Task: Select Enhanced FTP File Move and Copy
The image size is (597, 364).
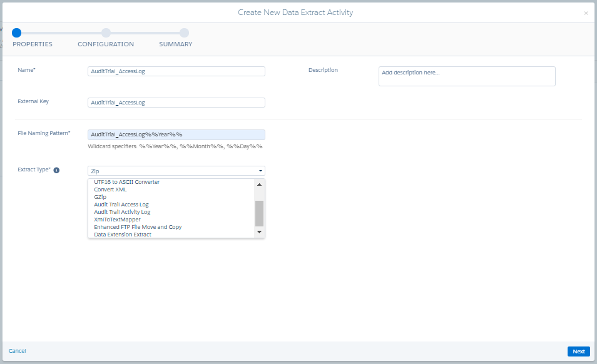Action: coord(138,227)
